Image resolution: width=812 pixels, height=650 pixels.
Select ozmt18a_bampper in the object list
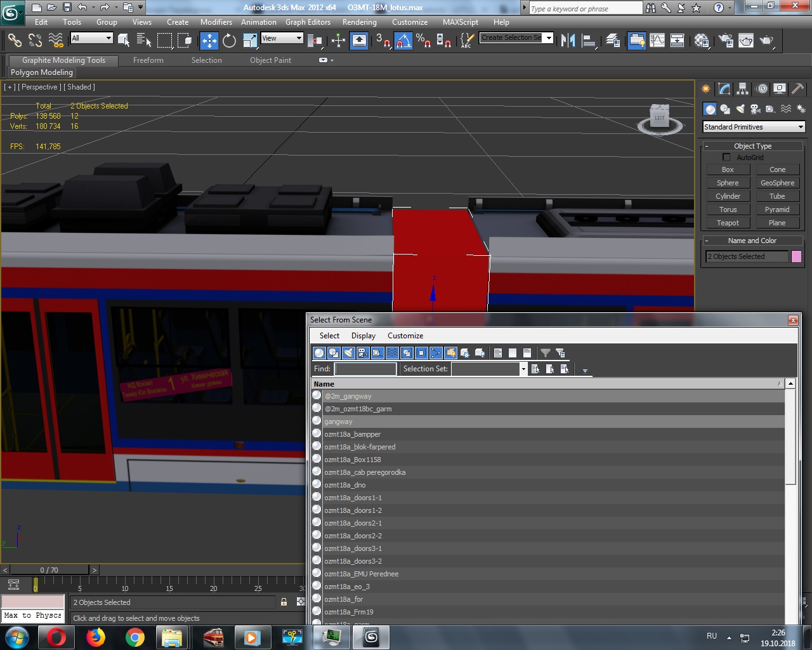[352, 434]
